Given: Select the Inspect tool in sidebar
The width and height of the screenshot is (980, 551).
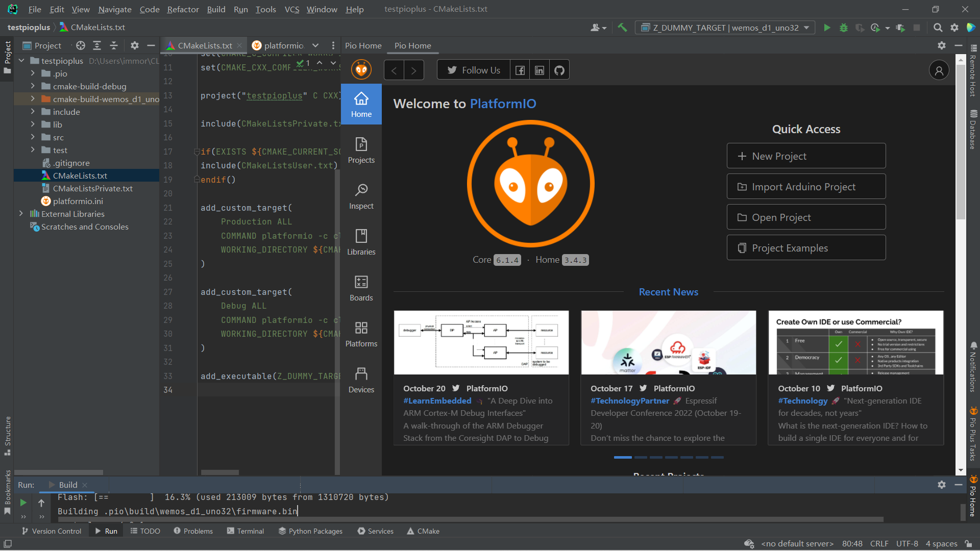Looking at the screenshot, I should (361, 195).
